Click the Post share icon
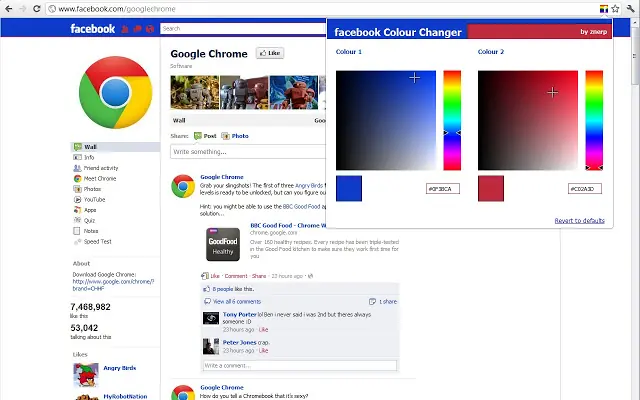 [198, 136]
